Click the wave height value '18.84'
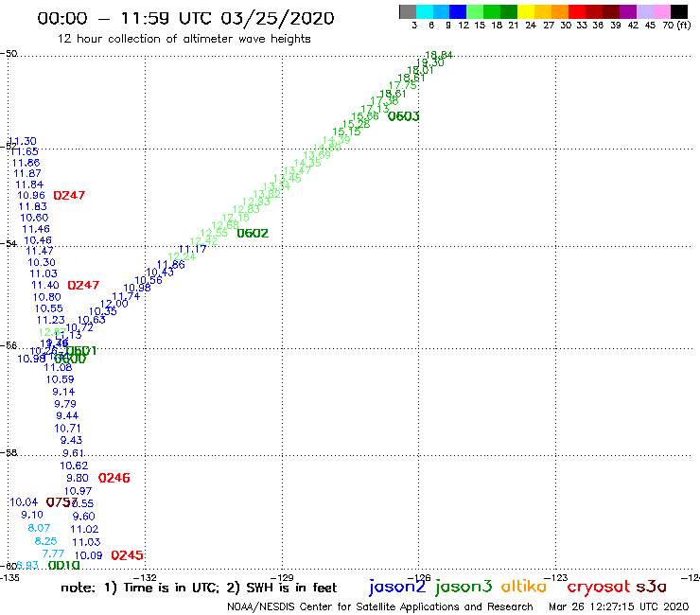 click(x=438, y=55)
